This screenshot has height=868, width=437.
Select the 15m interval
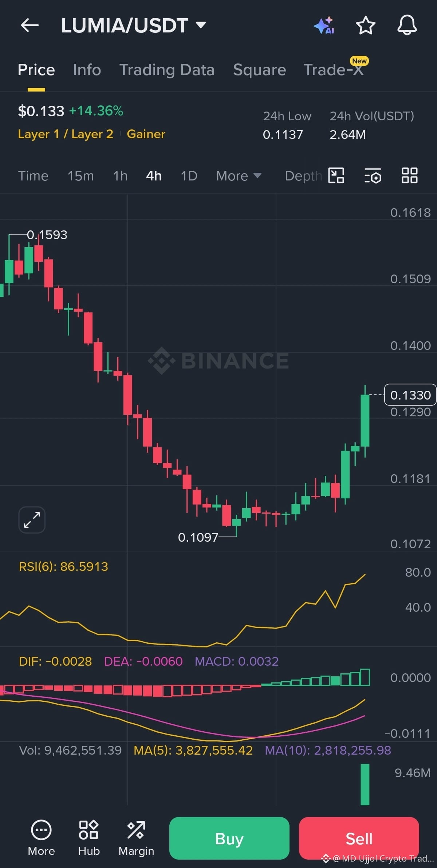pyautogui.click(x=80, y=176)
